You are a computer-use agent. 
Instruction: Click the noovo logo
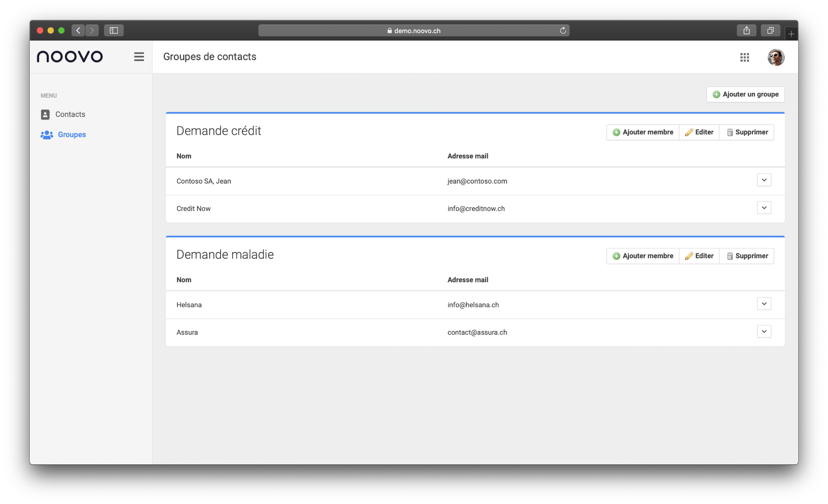tap(70, 56)
